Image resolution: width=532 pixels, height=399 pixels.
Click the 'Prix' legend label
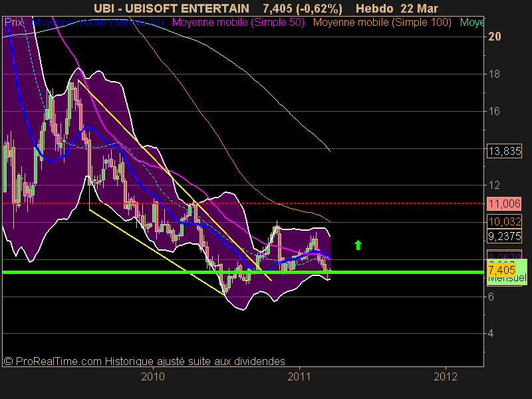13,23
